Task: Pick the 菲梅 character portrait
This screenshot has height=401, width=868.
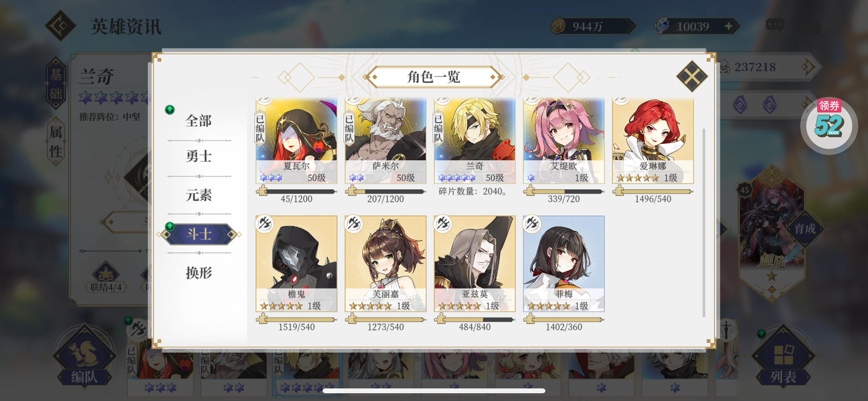Action: click(x=564, y=264)
